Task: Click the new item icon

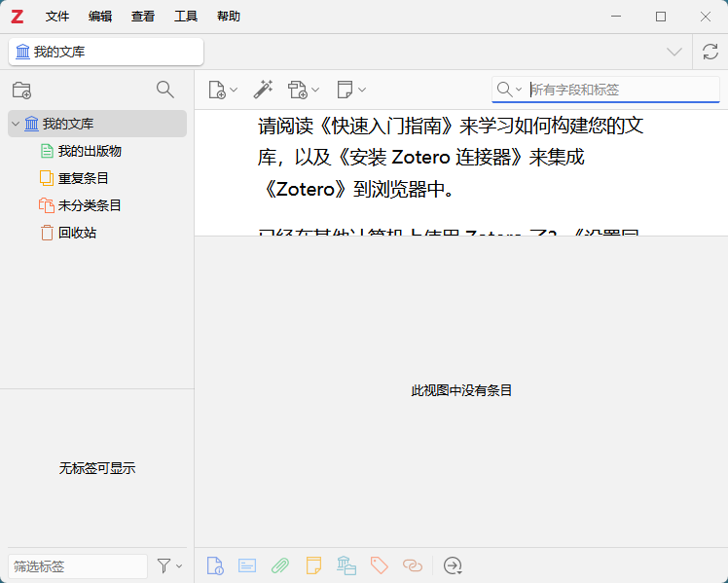Action: click(217, 90)
